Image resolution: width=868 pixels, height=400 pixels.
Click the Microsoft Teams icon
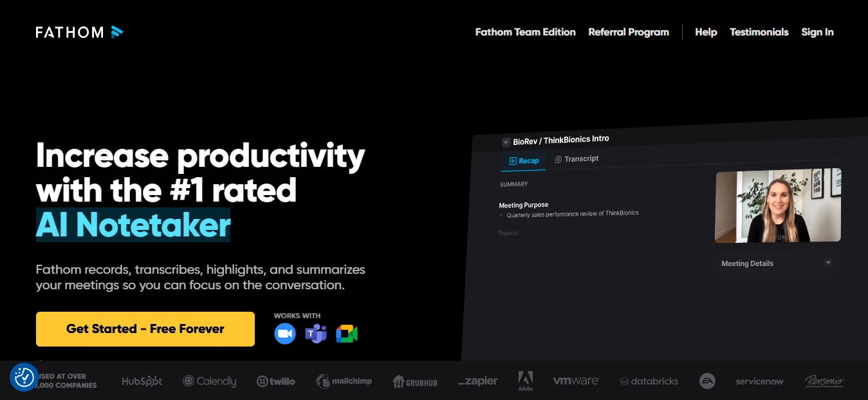click(315, 334)
